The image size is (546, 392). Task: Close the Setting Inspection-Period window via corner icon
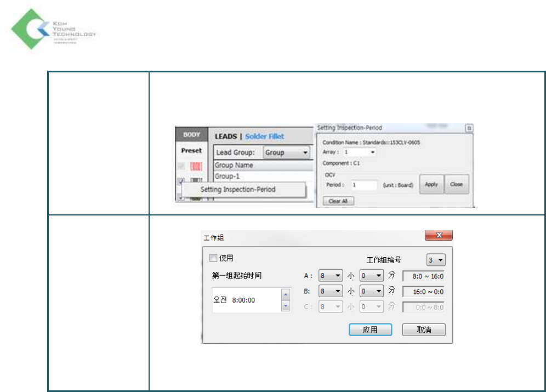(469, 128)
